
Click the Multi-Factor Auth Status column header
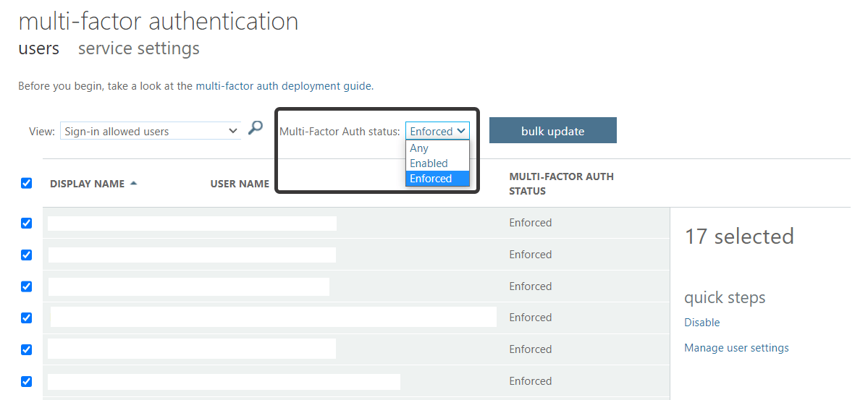[x=561, y=184]
